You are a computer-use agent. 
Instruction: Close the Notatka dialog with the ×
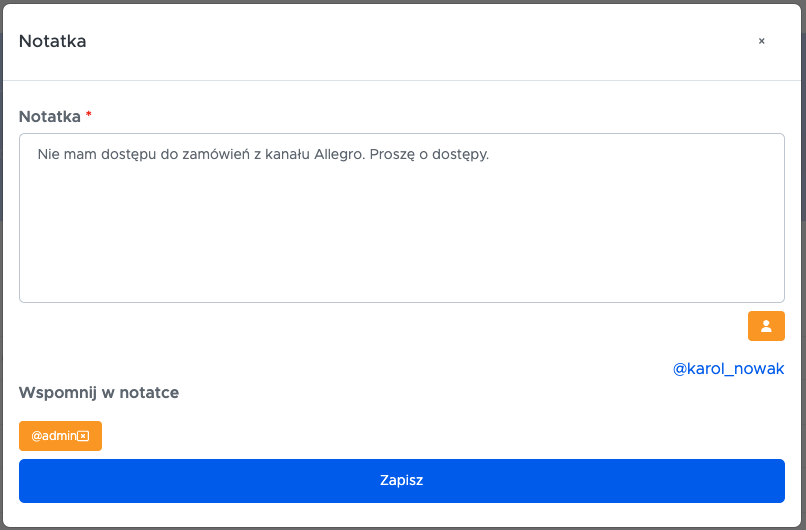(x=762, y=41)
